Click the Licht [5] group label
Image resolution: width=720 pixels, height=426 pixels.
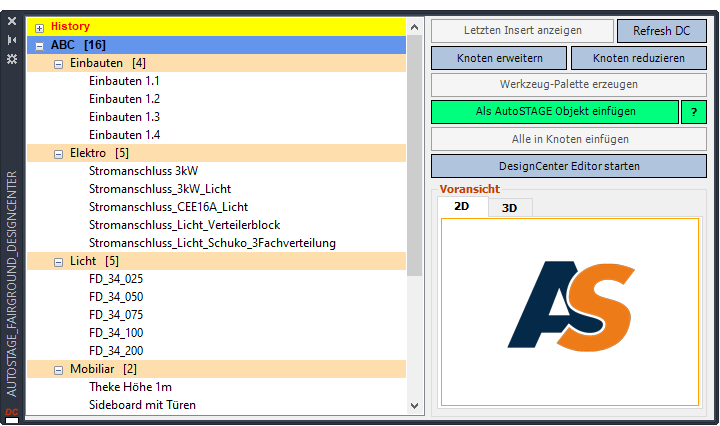[x=94, y=261]
